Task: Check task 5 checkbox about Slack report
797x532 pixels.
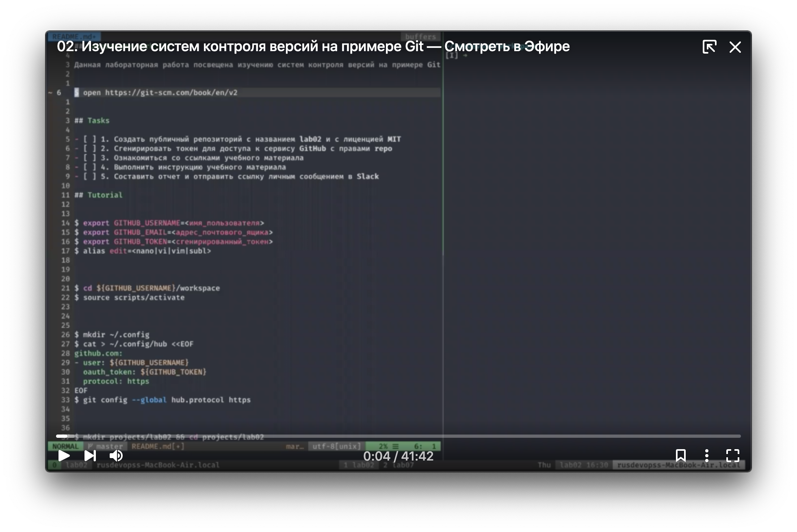Action: pos(89,177)
